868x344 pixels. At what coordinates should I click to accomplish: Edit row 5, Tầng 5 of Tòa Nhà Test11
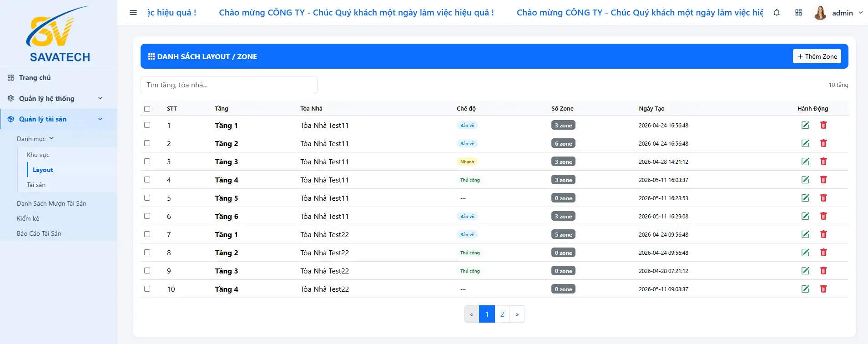coord(805,198)
